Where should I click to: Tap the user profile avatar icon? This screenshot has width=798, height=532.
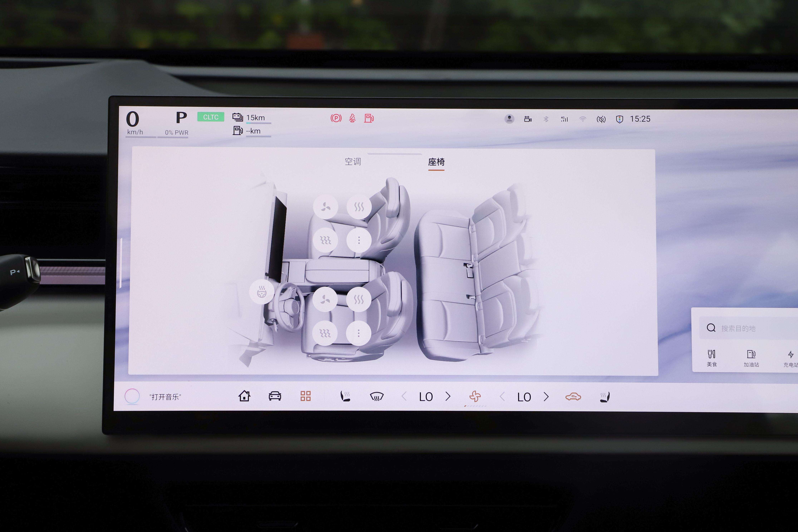pyautogui.click(x=509, y=119)
